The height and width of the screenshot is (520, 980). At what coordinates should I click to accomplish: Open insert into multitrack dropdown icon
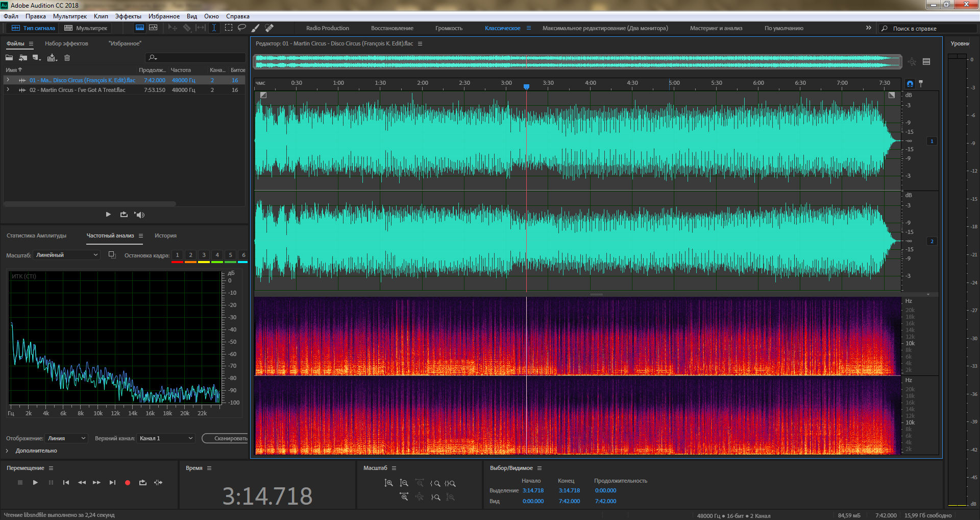pos(52,58)
